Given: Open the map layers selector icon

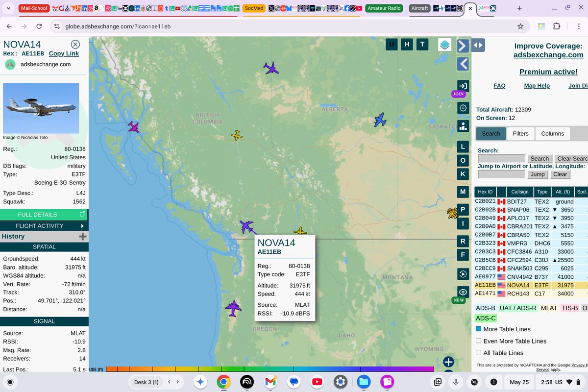Looking at the screenshot, I should [444, 45].
